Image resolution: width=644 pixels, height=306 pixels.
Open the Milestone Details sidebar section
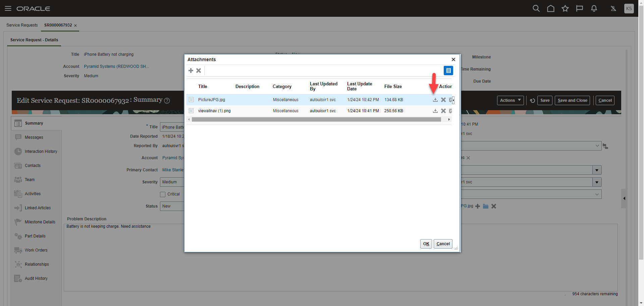(x=40, y=222)
